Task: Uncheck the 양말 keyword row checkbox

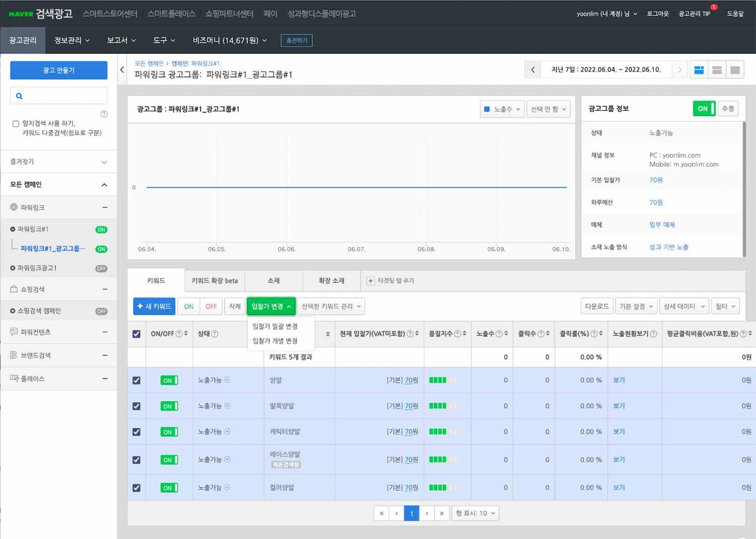Action: pyautogui.click(x=137, y=380)
